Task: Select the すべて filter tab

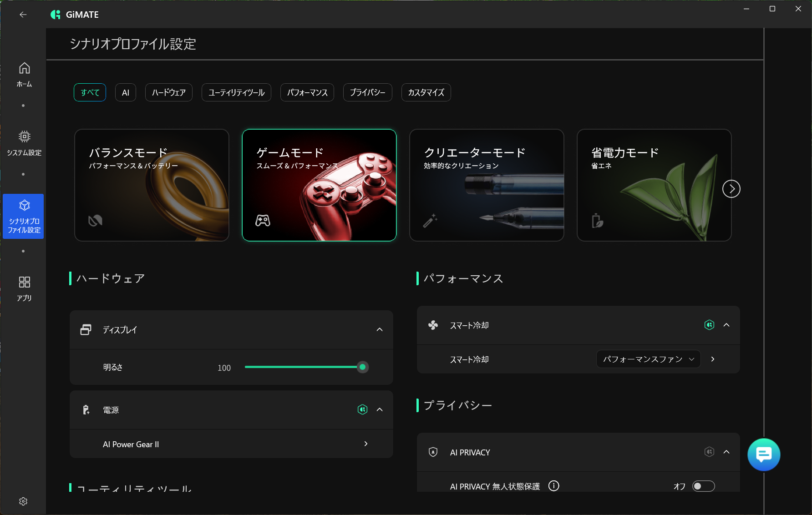Action: click(x=90, y=92)
